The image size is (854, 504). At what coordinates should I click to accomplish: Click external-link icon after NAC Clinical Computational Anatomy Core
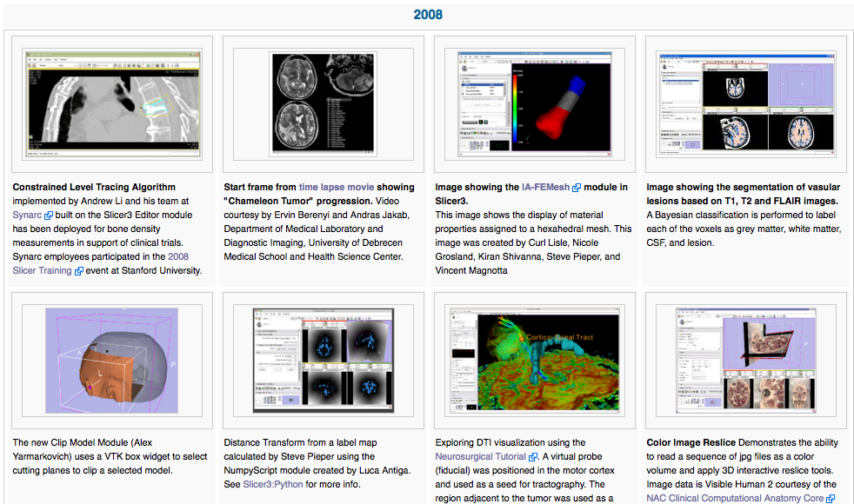[831, 499]
